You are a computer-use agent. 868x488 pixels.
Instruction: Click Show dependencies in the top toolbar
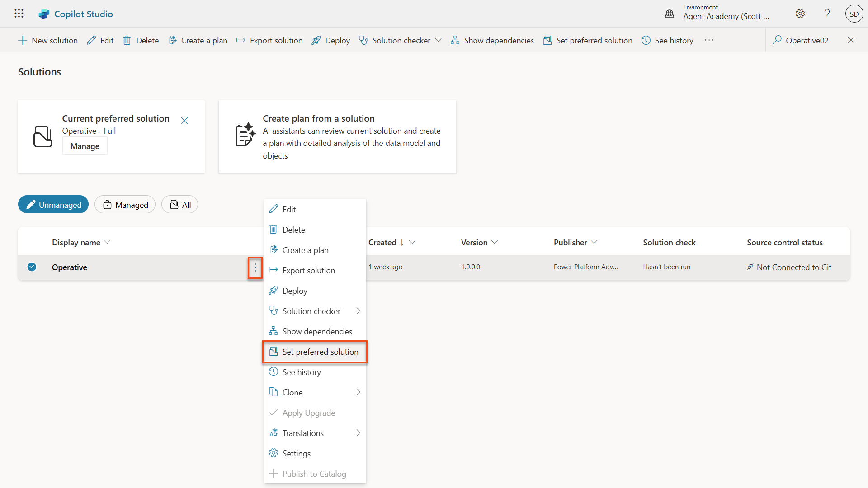[x=492, y=41]
